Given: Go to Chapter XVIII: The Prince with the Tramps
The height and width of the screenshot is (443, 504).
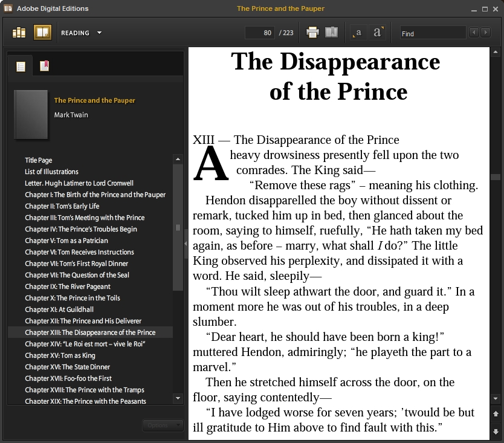Looking at the screenshot, I should point(85,390).
